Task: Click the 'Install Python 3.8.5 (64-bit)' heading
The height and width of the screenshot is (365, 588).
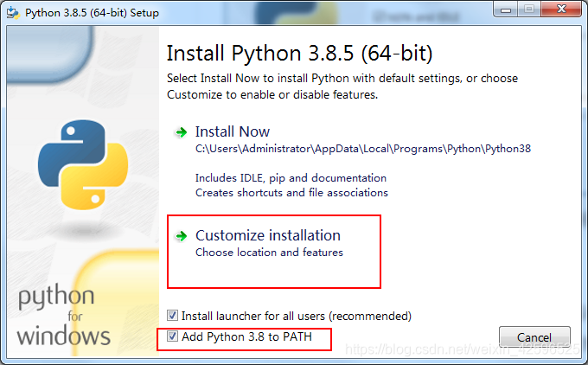Action: coord(300,54)
